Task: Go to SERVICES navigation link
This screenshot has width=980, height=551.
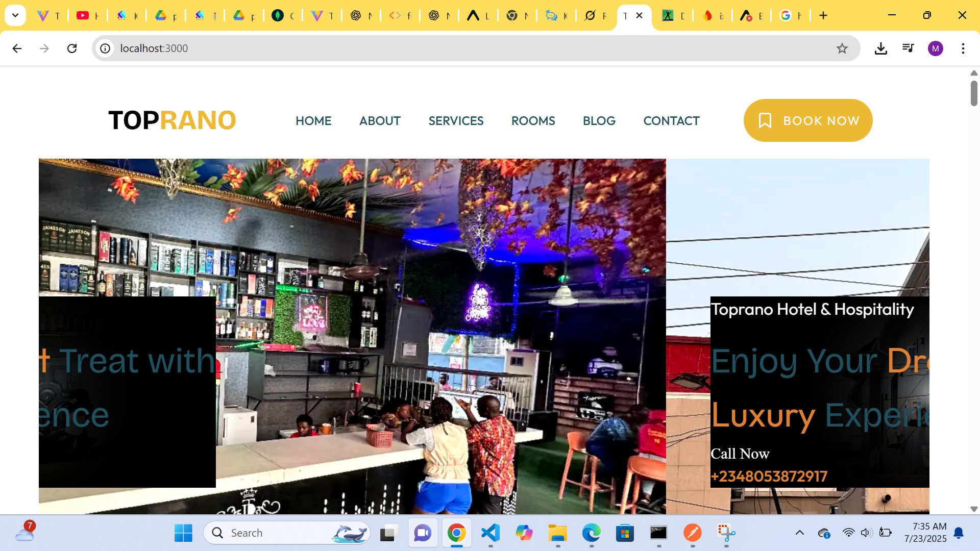Action: pos(455,121)
